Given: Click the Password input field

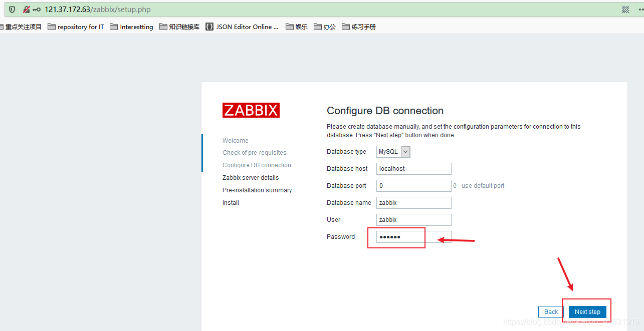Looking at the screenshot, I should click(x=414, y=237).
